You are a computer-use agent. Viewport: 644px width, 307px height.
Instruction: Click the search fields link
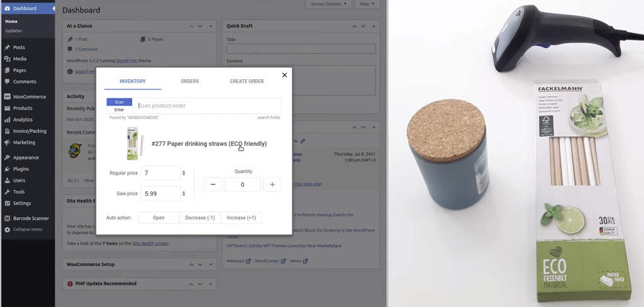pos(269,118)
